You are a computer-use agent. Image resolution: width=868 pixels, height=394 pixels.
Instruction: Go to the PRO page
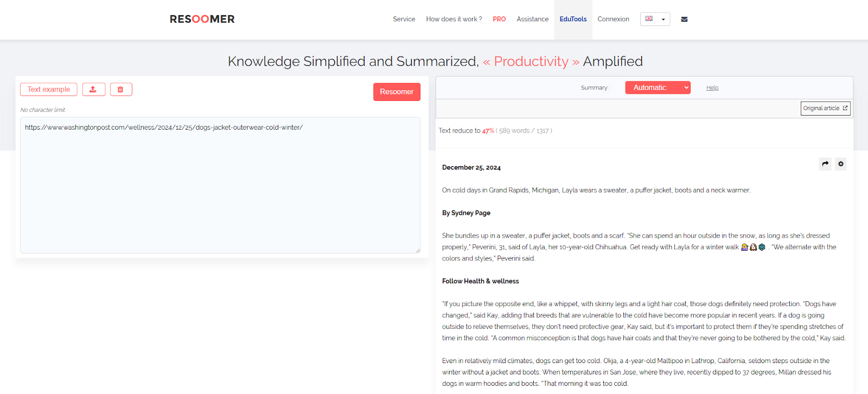[499, 19]
